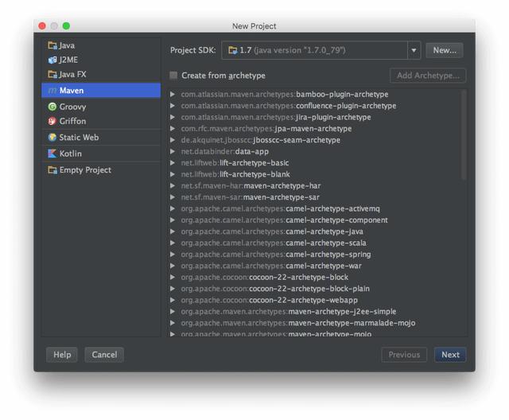Expand maven-archetype-sar node
The width and height of the screenshot is (509, 420).
pyautogui.click(x=173, y=197)
